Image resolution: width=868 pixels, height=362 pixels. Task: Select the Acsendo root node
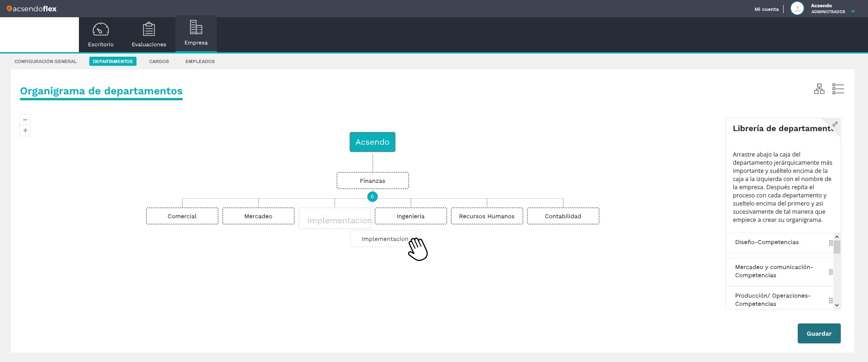[x=372, y=142]
